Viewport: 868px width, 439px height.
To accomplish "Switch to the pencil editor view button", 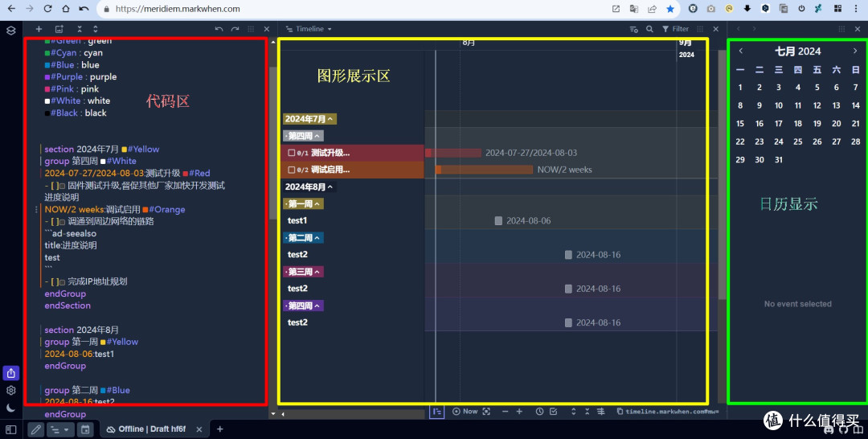I will [x=36, y=429].
